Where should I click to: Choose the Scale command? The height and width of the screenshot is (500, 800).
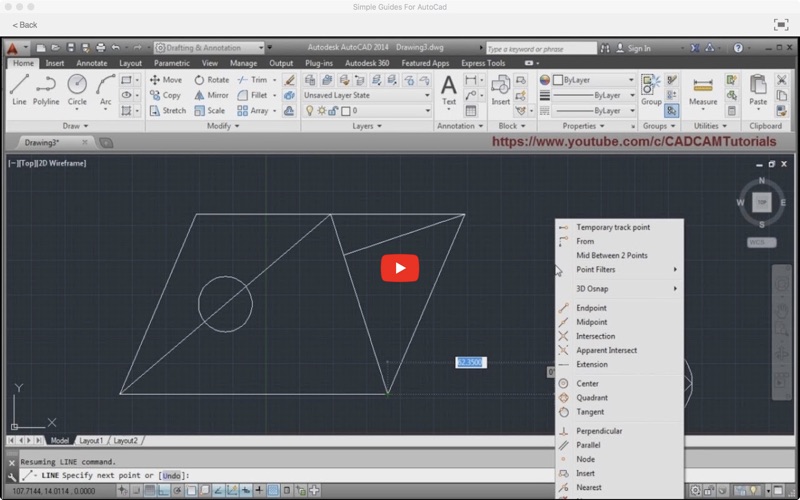[x=210, y=110]
